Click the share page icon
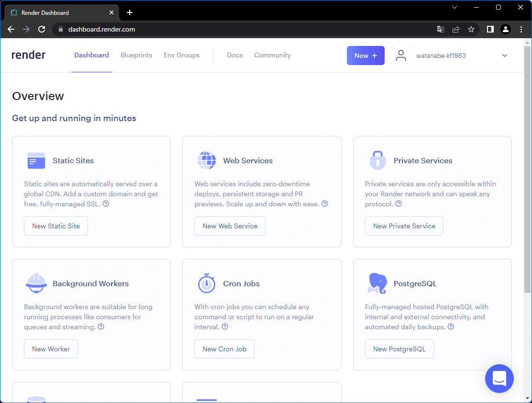 pos(456,29)
